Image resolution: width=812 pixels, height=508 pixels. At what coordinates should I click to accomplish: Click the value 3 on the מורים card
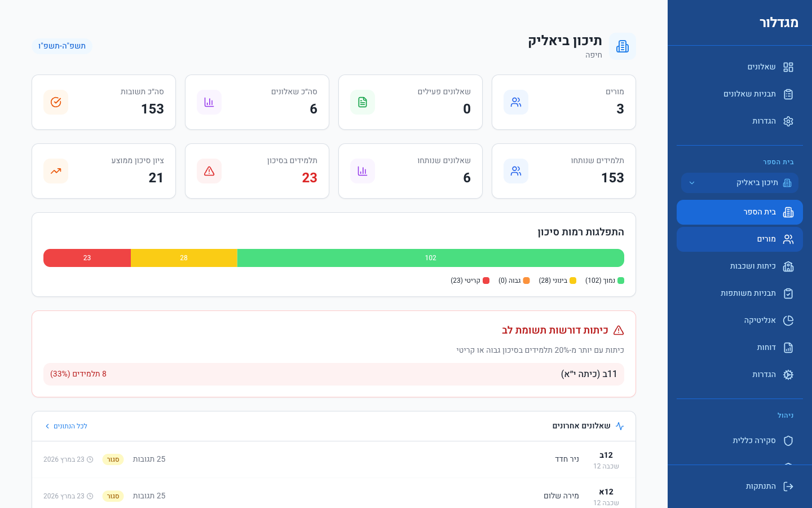pos(620,109)
